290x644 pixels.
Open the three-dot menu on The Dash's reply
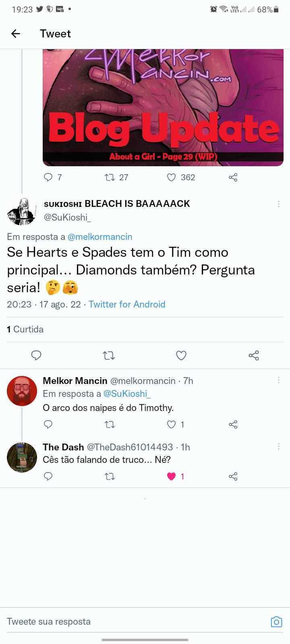(x=279, y=446)
